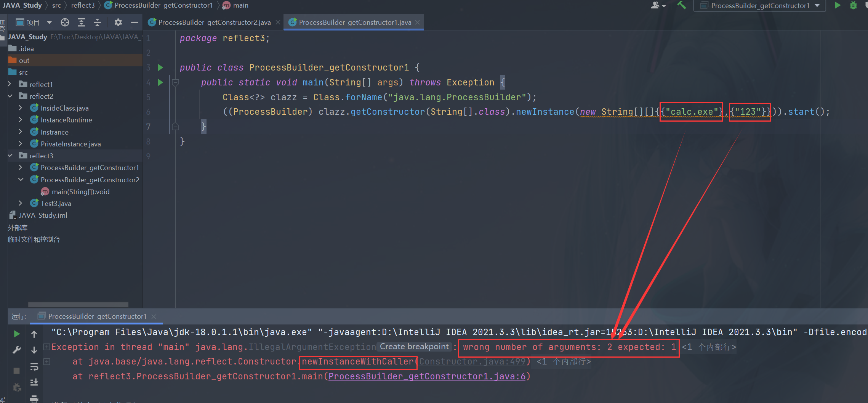
Task: Expand PrivateInstance.java node
Action: pyautogui.click(x=21, y=144)
